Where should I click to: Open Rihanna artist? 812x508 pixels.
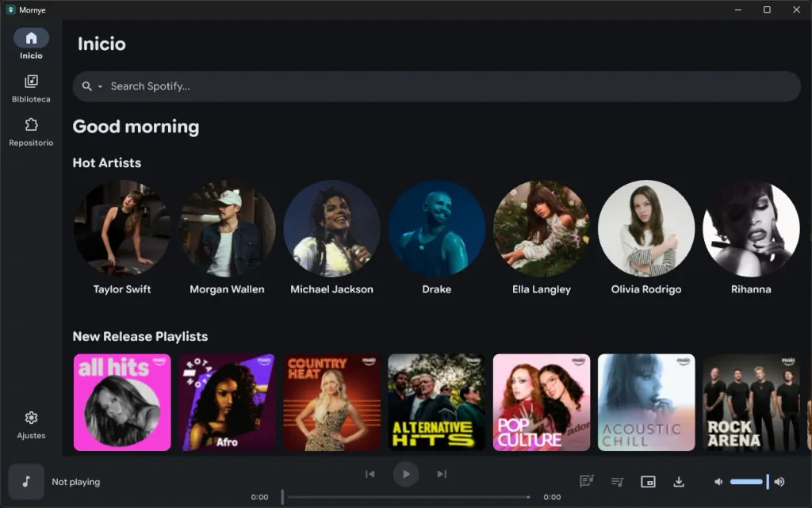coord(751,238)
